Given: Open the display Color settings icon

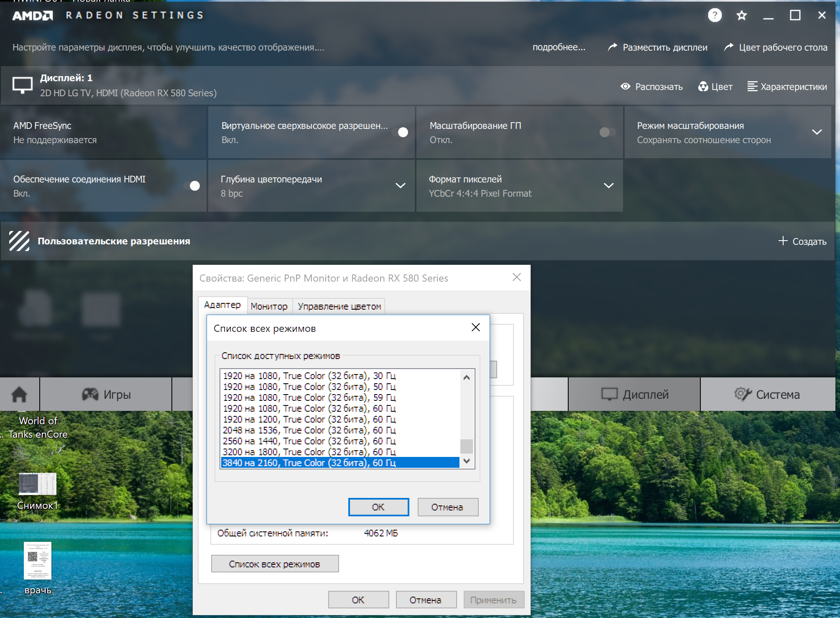Looking at the screenshot, I should tap(703, 87).
